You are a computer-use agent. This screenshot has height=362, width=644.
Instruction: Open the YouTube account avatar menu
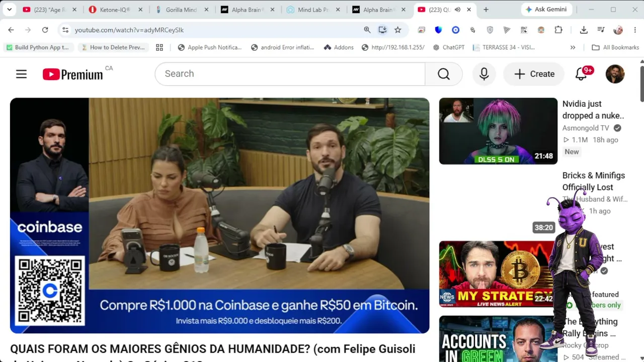[615, 74]
